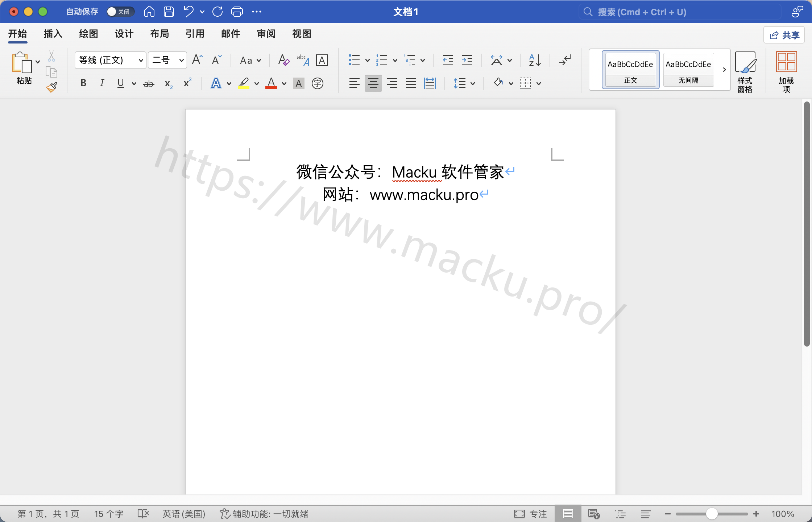Expand the bullet list options arrow

tap(367, 61)
